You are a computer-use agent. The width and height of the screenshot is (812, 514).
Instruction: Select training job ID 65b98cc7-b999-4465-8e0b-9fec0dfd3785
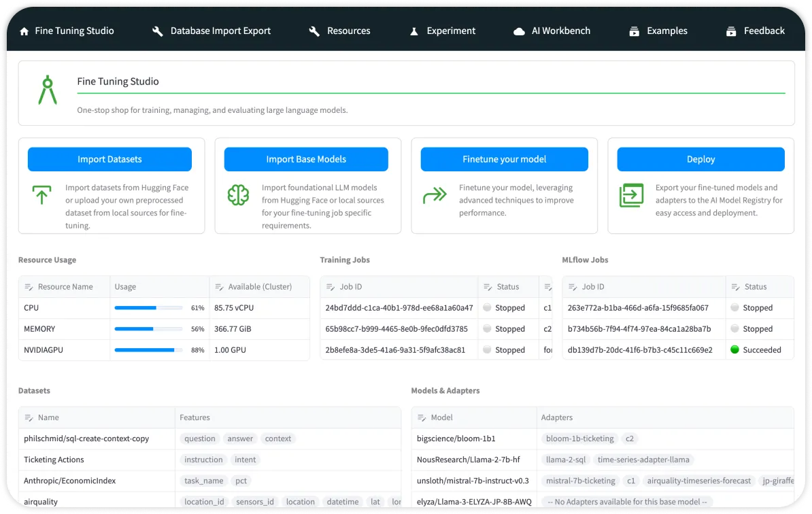coord(396,329)
